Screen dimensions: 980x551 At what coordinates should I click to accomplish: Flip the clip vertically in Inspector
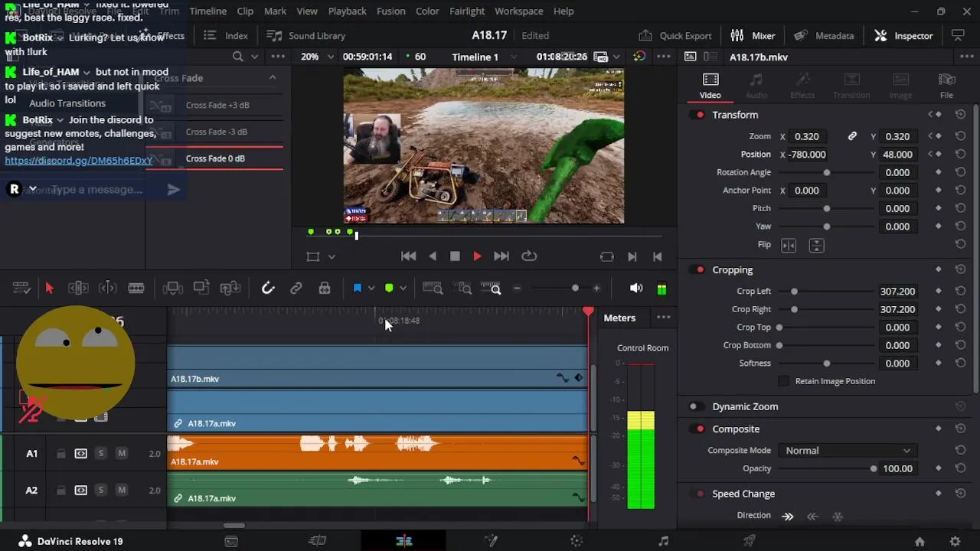(x=816, y=245)
